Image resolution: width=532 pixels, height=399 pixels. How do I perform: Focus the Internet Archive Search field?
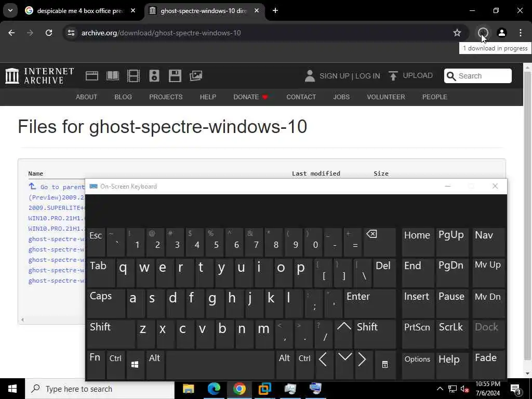478,76
